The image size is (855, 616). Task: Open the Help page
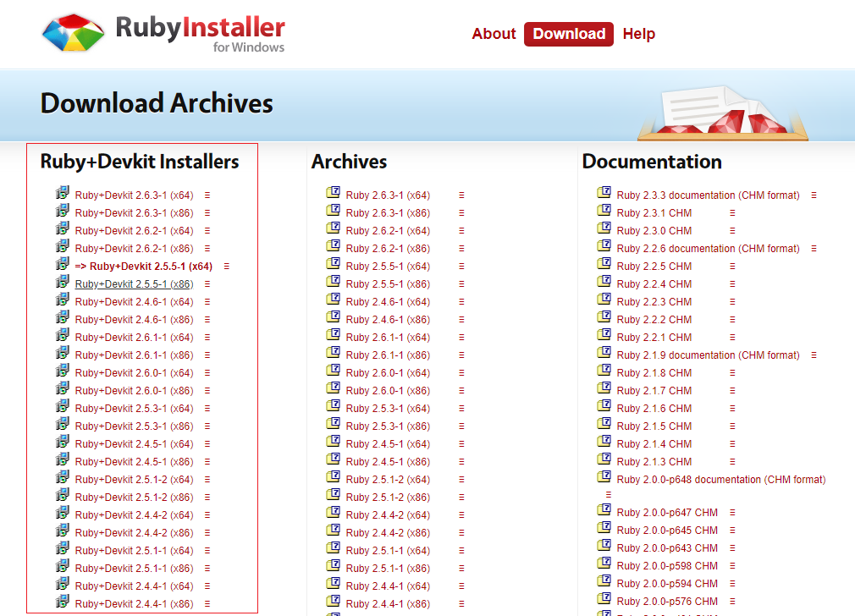click(x=638, y=34)
